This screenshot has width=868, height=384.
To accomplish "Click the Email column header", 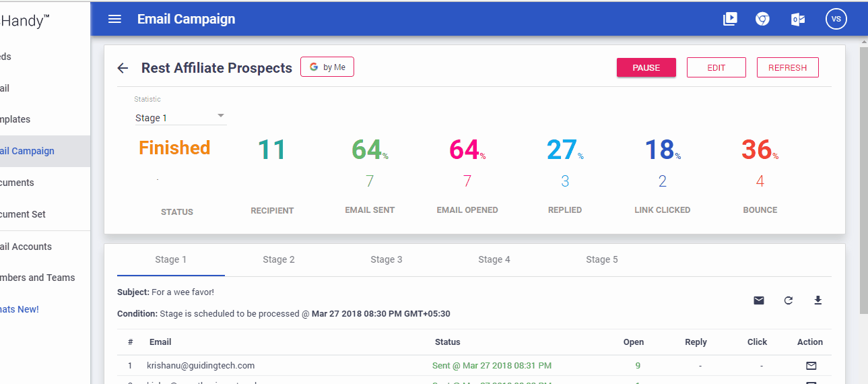I will pyautogui.click(x=160, y=342).
